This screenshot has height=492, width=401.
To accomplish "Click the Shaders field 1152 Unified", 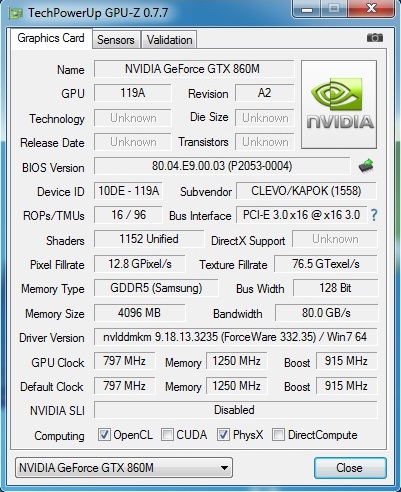I will (x=149, y=239).
